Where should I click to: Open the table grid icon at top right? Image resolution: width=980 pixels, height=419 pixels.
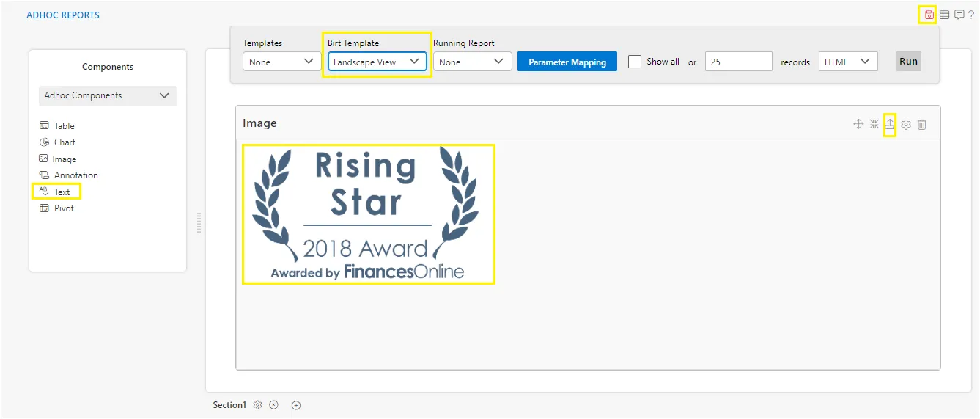click(x=945, y=15)
